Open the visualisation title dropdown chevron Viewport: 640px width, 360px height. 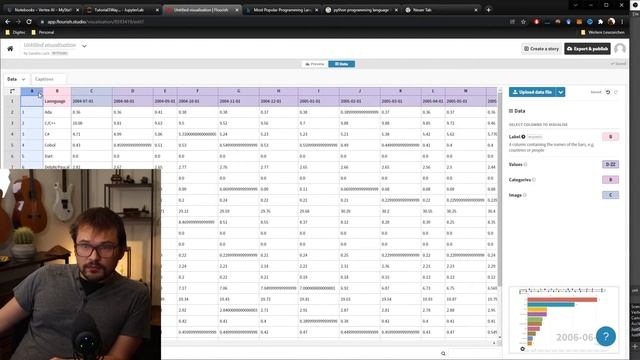tap(84, 46)
